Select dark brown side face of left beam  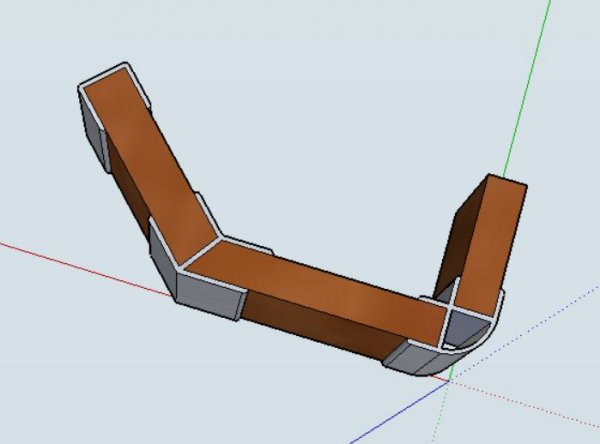point(128,180)
